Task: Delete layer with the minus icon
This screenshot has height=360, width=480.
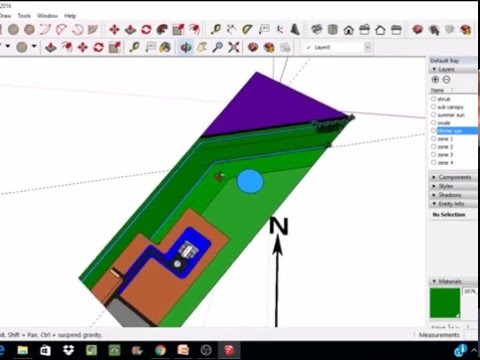Action: (446, 79)
